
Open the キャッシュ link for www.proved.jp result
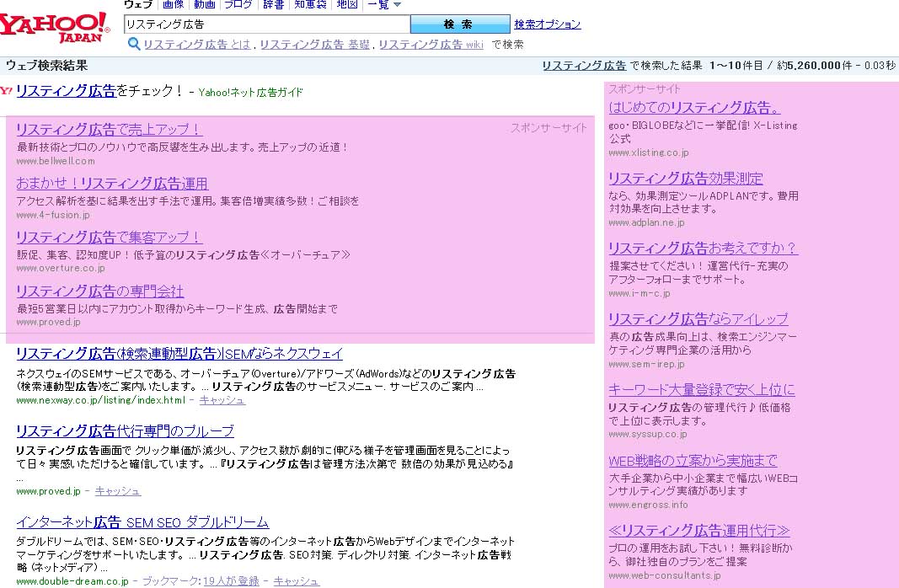coord(117,491)
